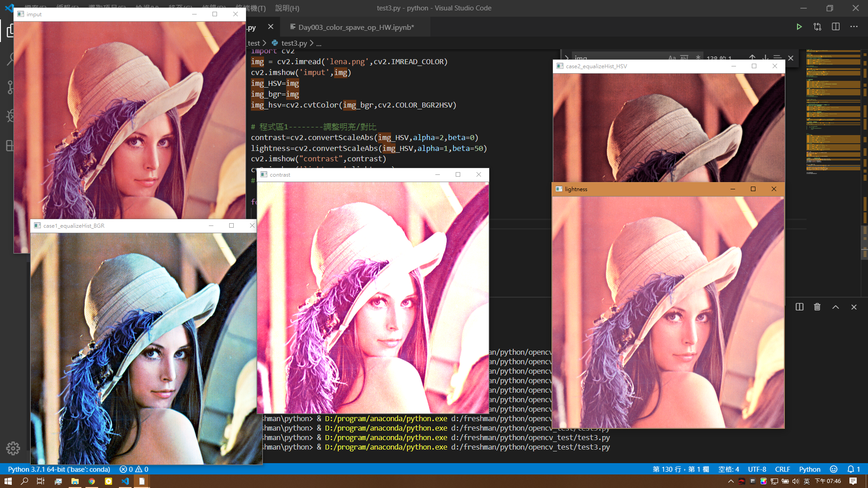Image resolution: width=868 pixels, height=488 pixels.
Task: Click the line cv2.imshow("contrast",contrast) in the editor
Action: 318,159
